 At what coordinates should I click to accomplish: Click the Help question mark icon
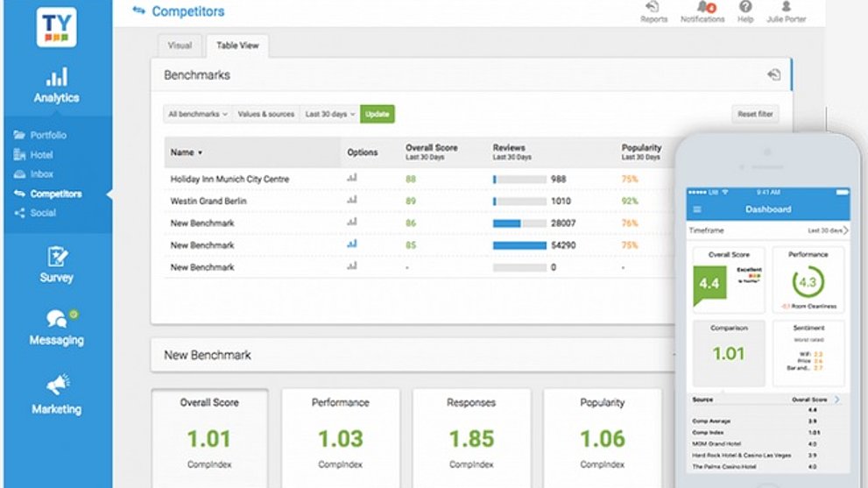tap(745, 7)
